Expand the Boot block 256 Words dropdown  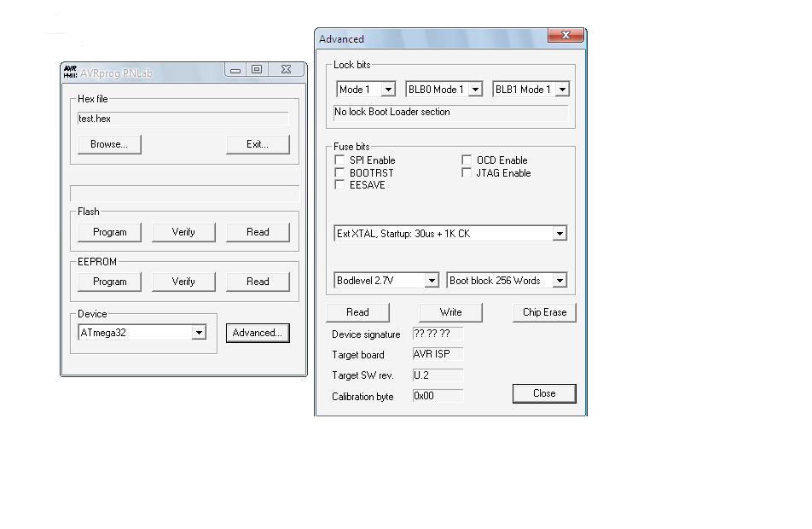point(560,281)
